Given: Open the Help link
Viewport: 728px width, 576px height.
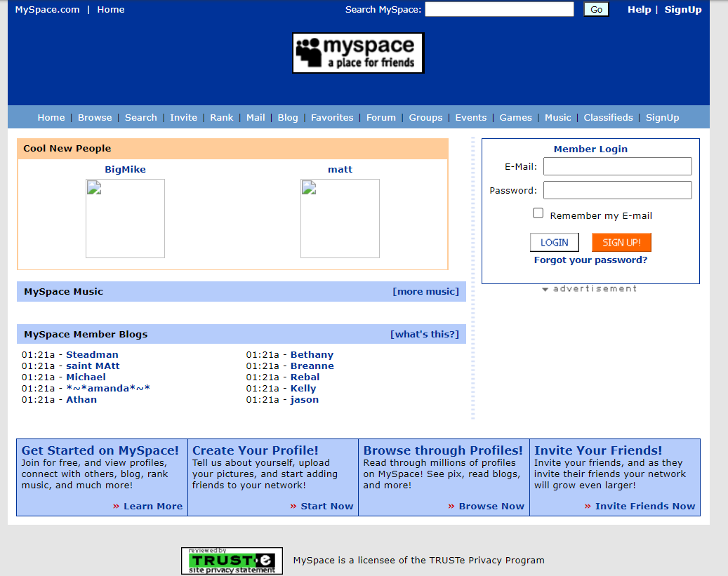Looking at the screenshot, I should coord(640,10).
